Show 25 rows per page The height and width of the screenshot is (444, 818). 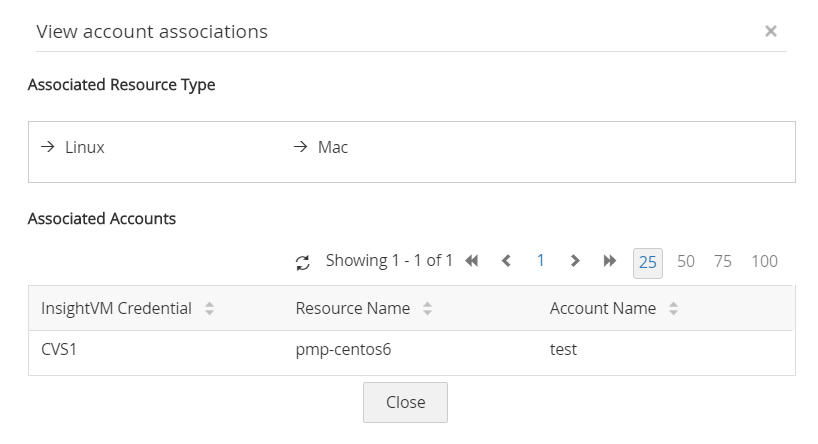coord(648,262)
